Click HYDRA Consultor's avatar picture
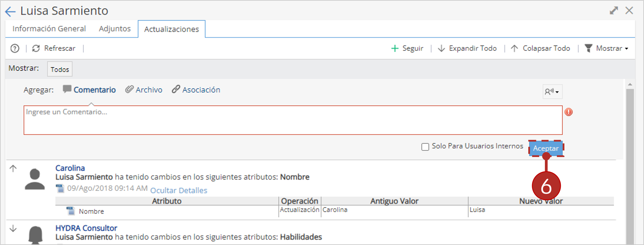This screenshot has height=245, width=644. [35, 235]
